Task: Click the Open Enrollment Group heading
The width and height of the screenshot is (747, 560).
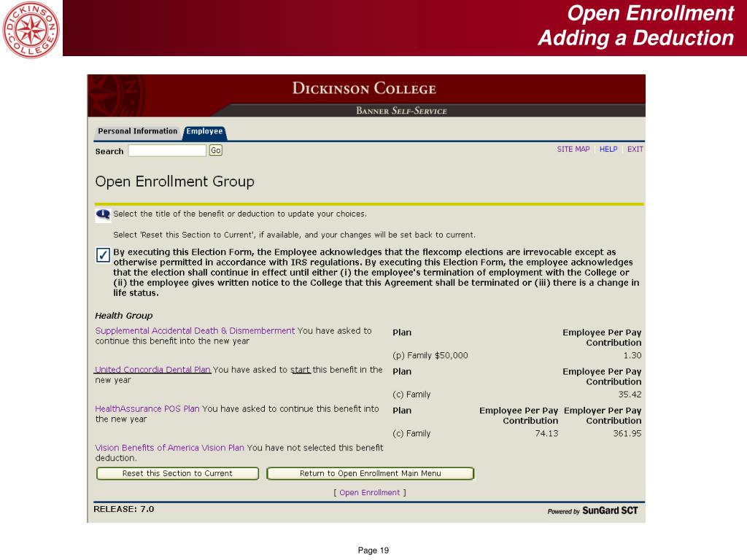Action: coord(175,182)
